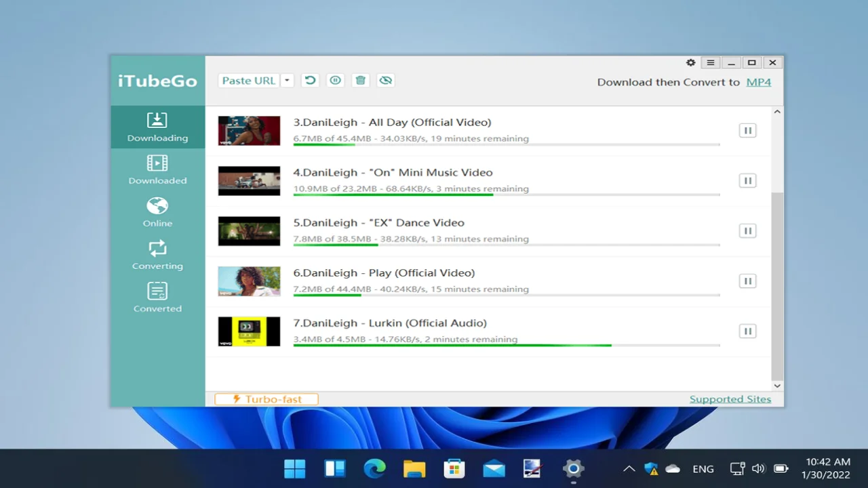Launch Microsoft Edge from taskbar
This screenshot has width=868, height=488.
[374, 468]
